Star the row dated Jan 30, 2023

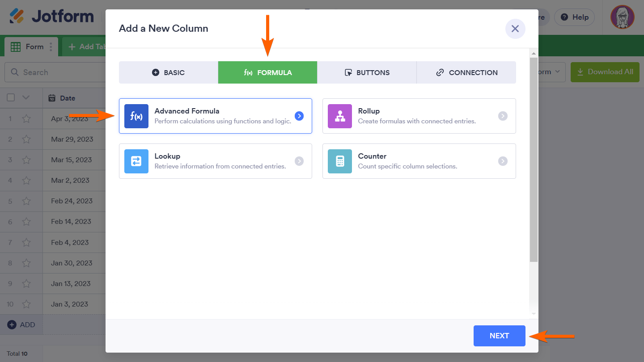click(26, 263)
